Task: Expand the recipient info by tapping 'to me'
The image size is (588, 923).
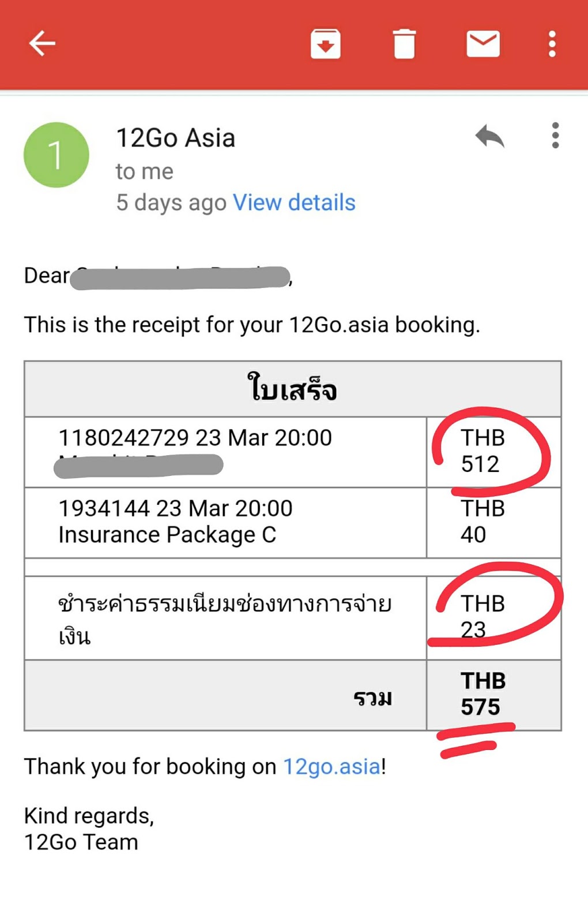Action: (x=144, y=171)
